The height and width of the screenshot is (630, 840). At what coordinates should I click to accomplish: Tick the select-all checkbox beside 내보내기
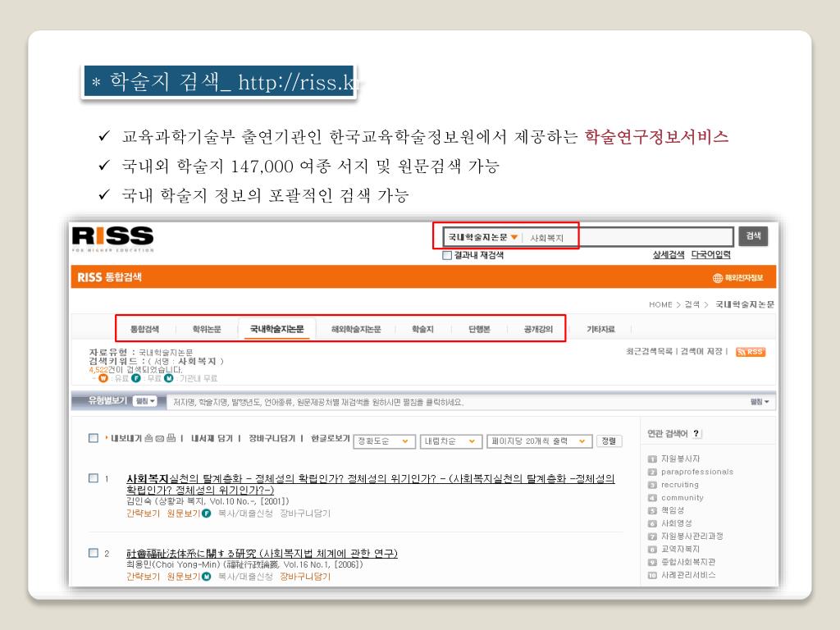tap(94, 438)
